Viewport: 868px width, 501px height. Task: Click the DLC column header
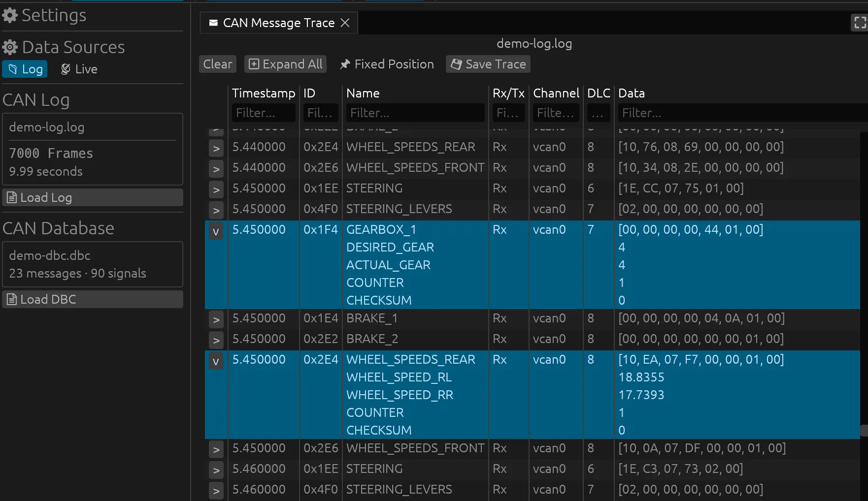point(599,93)
